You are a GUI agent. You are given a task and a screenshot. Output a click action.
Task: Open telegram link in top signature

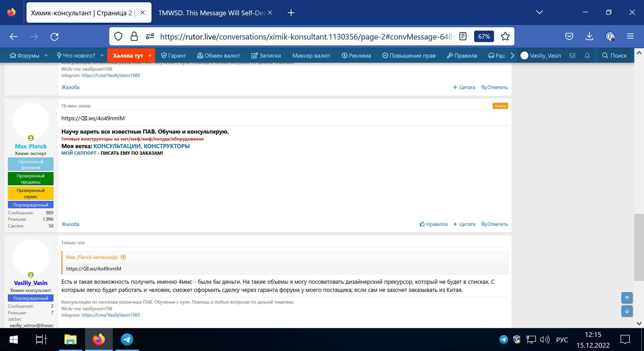tap(111, 75)
